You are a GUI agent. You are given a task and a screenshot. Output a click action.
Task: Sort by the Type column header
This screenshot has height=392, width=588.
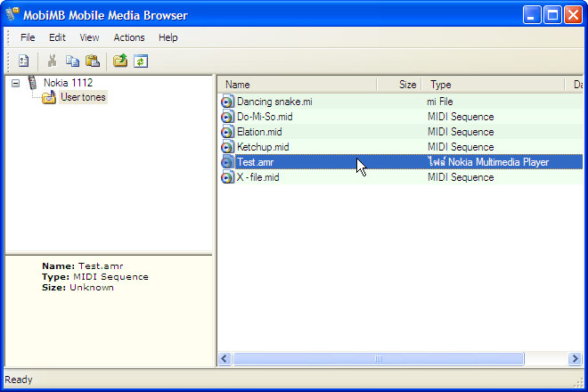[494, 85]
